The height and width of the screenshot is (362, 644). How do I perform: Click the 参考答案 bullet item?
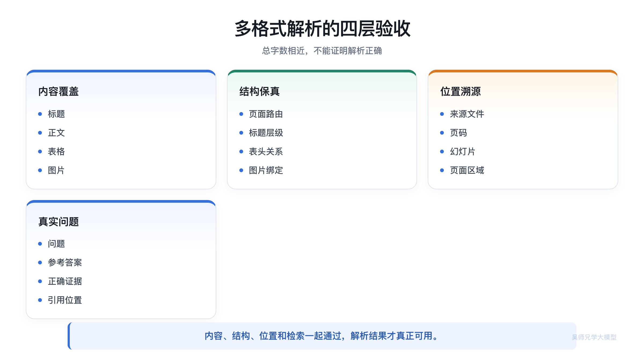(x=65, y=263)
